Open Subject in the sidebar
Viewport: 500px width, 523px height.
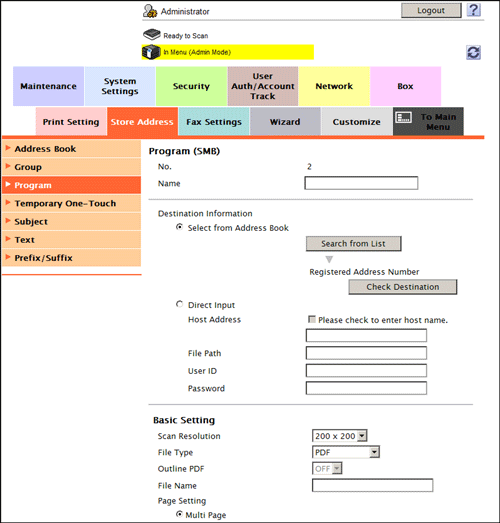(x=71, y=221)
